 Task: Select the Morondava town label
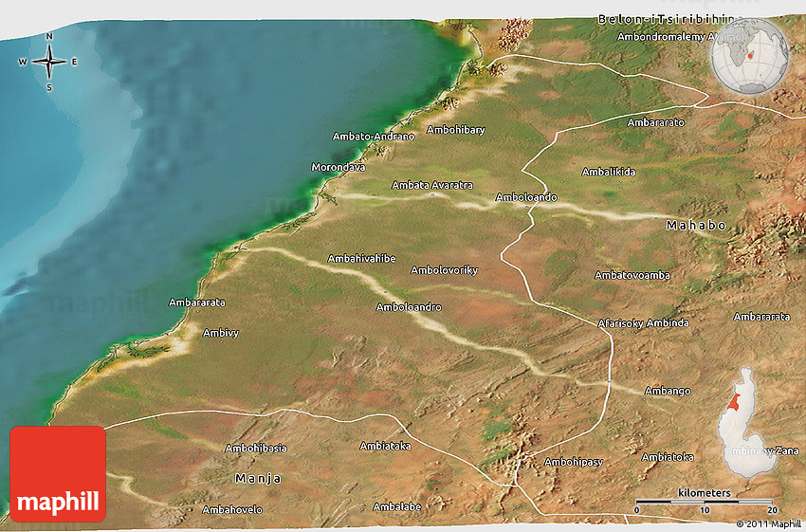[339, 168]
